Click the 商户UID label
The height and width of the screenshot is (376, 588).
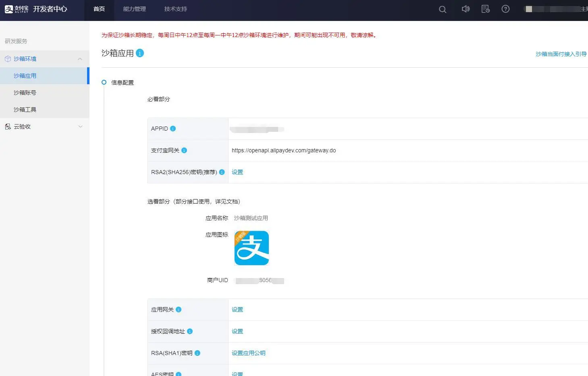218,280
